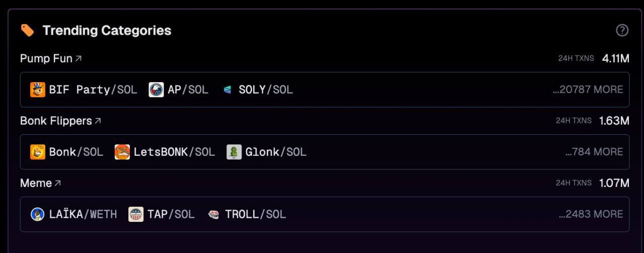The image size is (644, 253).
Task: Click the TROLL face token icon
Action: (x=213, y=214)
